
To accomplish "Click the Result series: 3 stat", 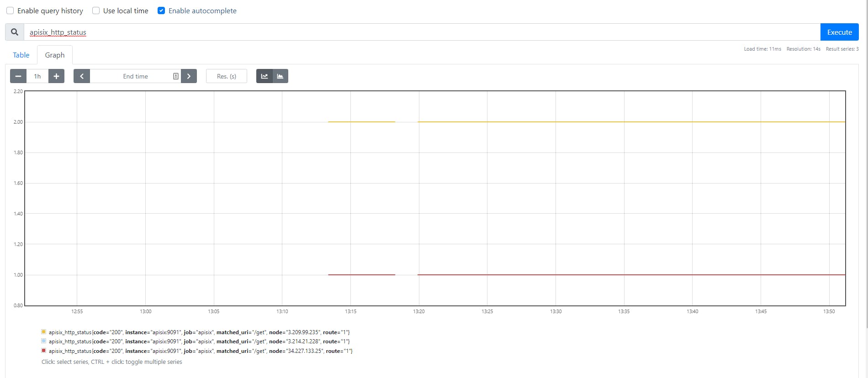I will click(x=842, y=49).
